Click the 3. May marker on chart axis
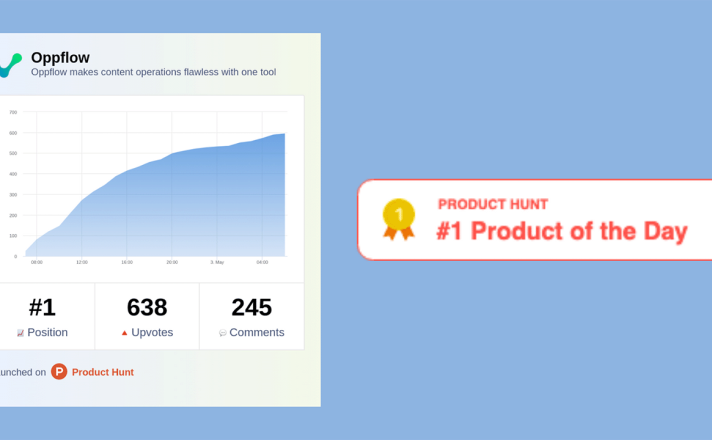 pos(217,262)
